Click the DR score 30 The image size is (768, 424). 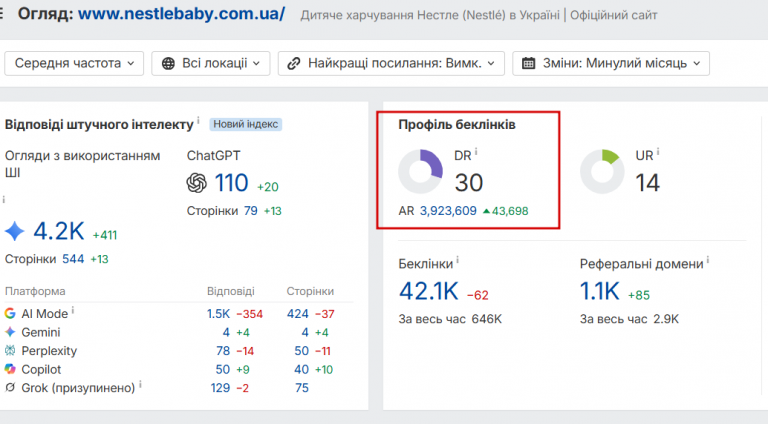pos(469,183)
